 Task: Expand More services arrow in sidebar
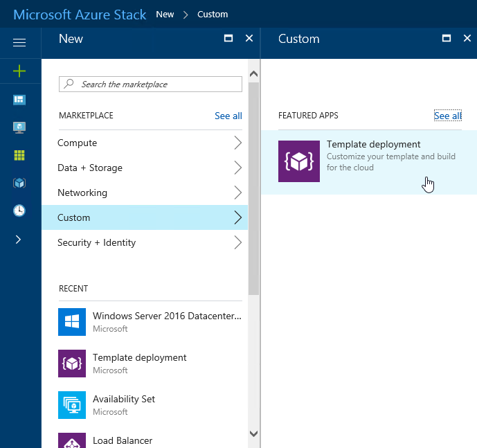click(18, 240)
